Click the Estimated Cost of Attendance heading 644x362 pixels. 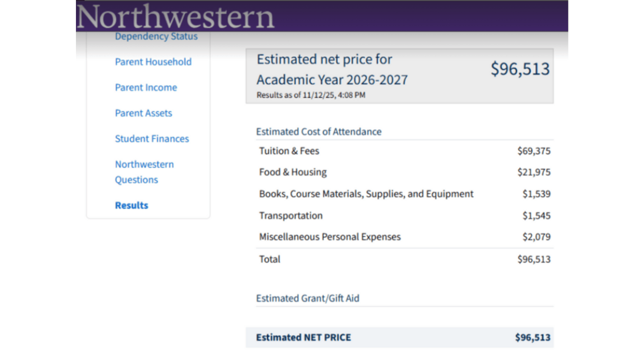(318, 131)
